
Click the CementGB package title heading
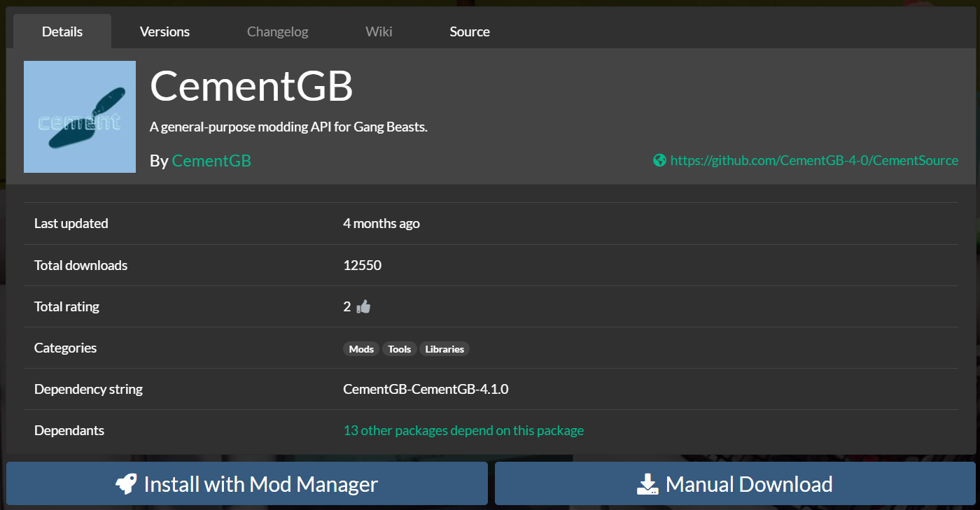tap(251, 87)
